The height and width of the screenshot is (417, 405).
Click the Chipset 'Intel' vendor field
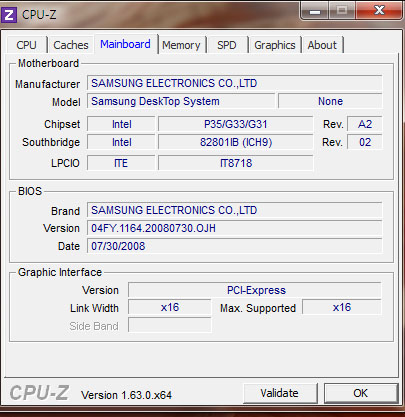[121, 124]
